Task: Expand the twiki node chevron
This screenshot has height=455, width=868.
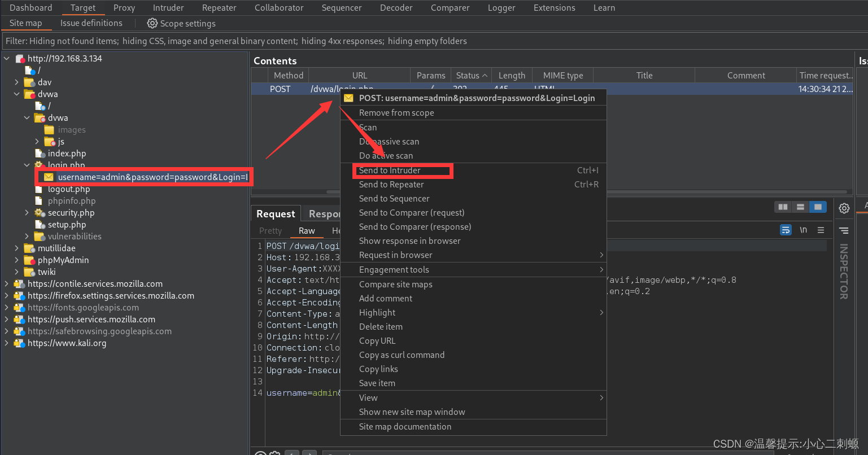Action: pyautogui.click(x=17, y=272)
